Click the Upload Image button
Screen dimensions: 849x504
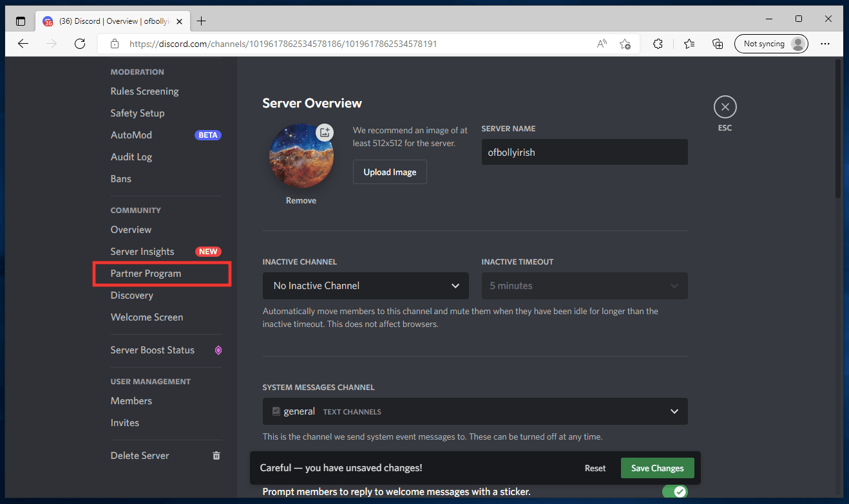(390, 172)
